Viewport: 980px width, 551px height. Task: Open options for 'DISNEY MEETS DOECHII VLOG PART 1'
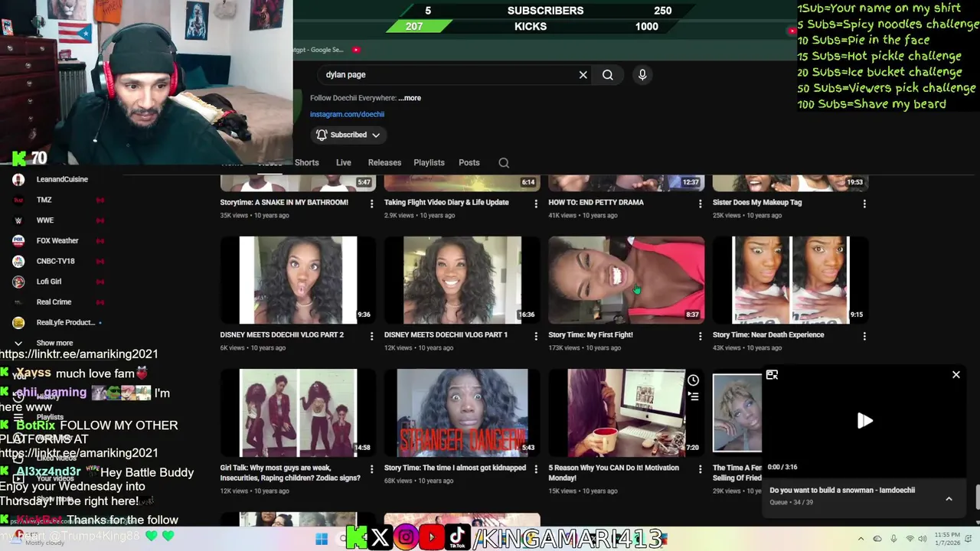click(x=536, y=336)
